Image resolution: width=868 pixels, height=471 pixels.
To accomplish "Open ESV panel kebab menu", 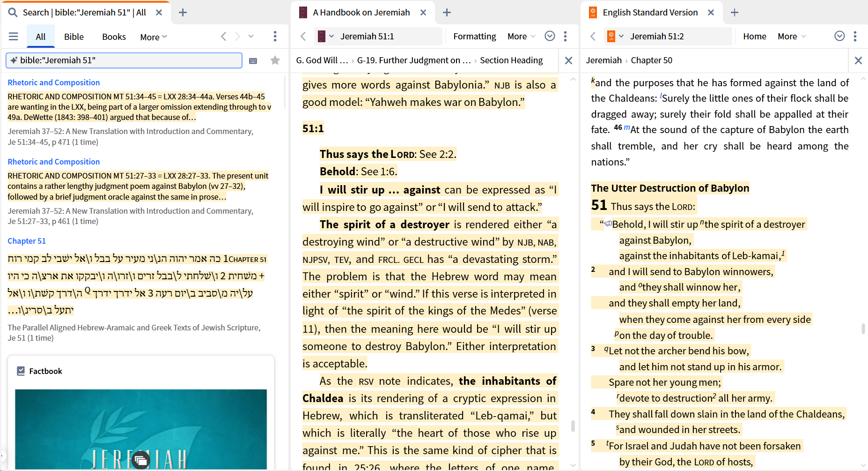I will (855, 36).
